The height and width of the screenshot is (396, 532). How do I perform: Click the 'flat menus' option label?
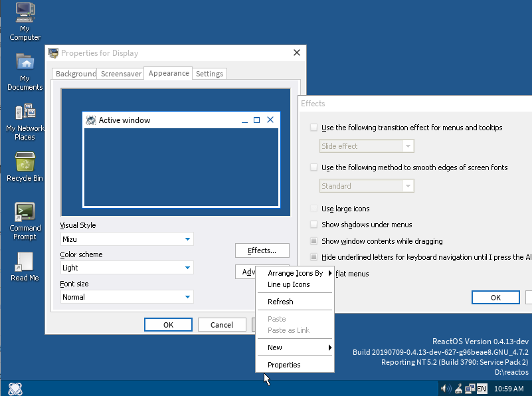click(352, 274)
